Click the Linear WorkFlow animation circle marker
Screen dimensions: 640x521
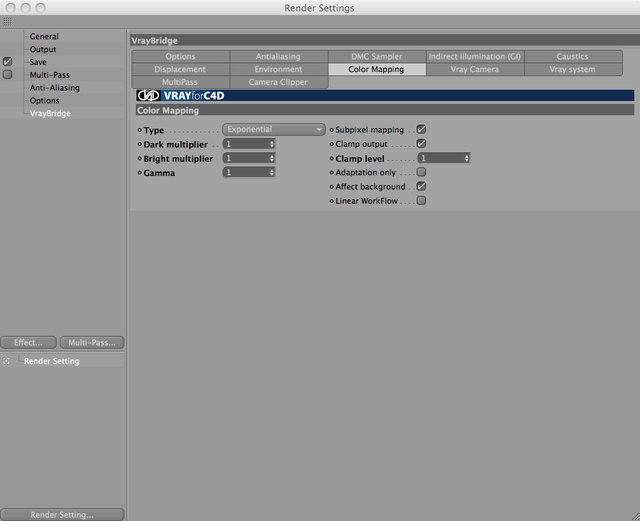[332, 201]
